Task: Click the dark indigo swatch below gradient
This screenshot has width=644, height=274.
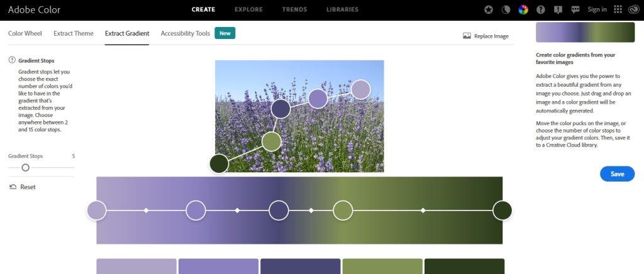Action: (x=300, y=266)
